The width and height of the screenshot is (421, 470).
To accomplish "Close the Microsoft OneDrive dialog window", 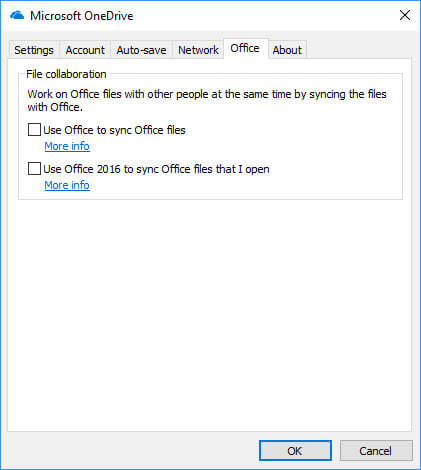I will (x=405, y=15).
